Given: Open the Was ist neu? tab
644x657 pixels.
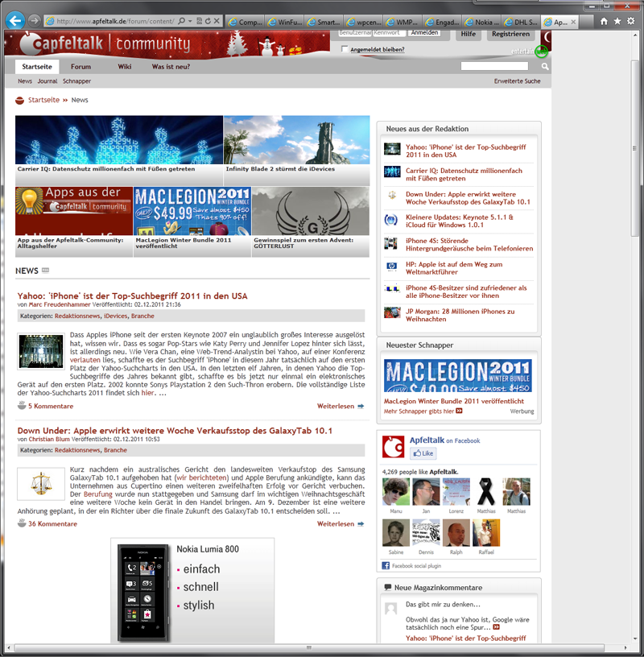Looking at the screenshot, I should (x=171, y=67).
